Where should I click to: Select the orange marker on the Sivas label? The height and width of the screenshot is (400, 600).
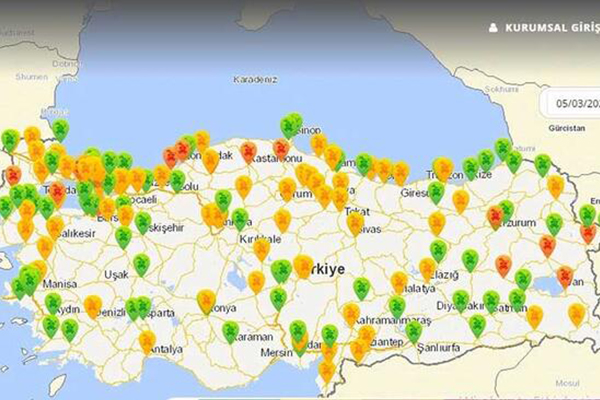[355, 223]
